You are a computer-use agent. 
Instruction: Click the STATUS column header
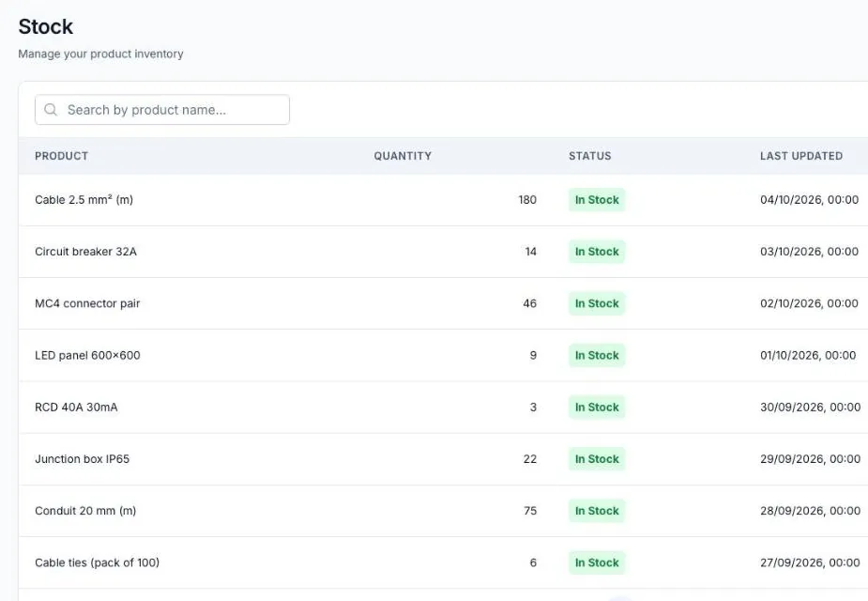pos(590,156)
